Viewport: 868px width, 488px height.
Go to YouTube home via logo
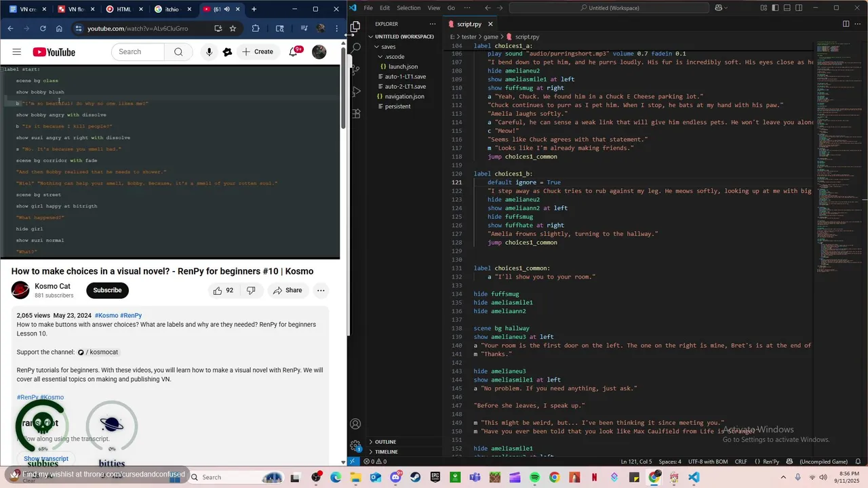(54, 52)
